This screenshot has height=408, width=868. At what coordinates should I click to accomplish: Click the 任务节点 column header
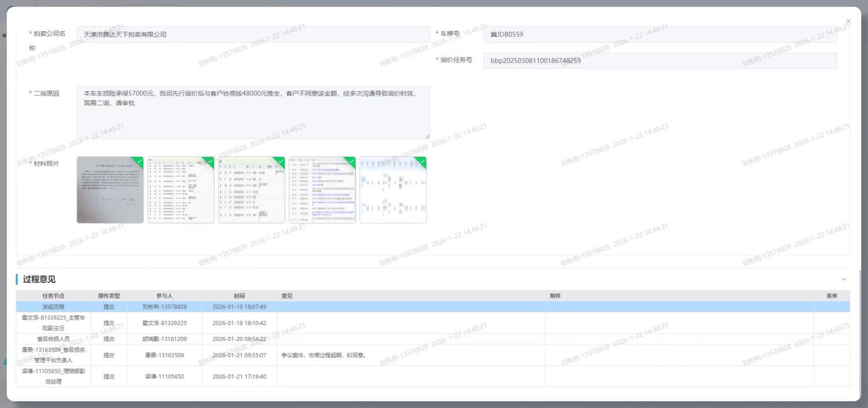[53, 296]
